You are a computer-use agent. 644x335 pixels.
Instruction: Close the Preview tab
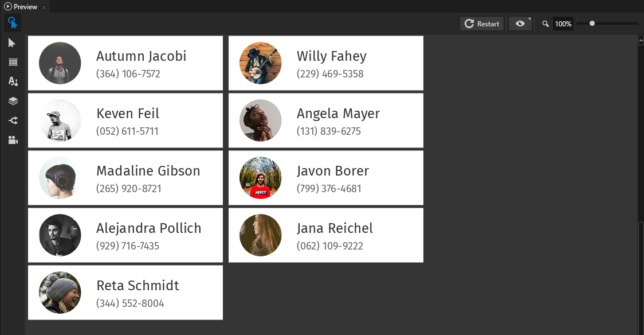[x=44, y=7]
